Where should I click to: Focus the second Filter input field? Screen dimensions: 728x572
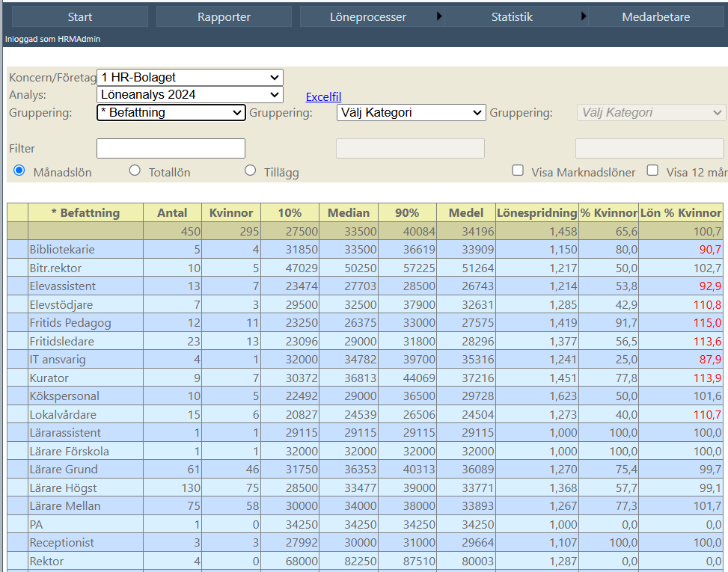tap(411, 149)
